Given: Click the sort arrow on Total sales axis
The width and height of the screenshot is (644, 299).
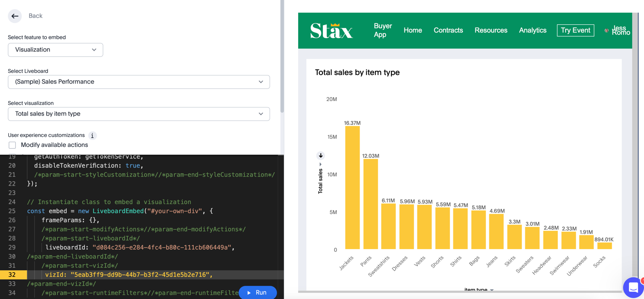Looking at the screenshot, I should pos(321,156).
